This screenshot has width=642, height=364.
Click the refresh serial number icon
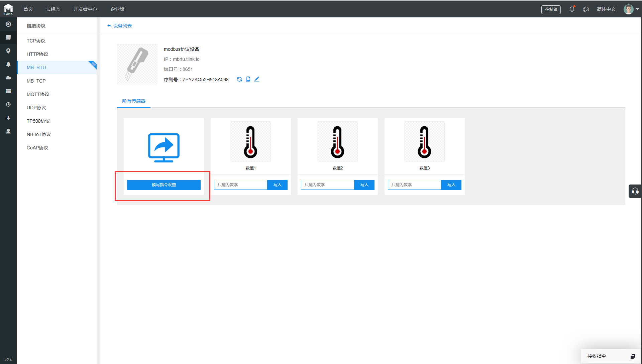[239, 79]
